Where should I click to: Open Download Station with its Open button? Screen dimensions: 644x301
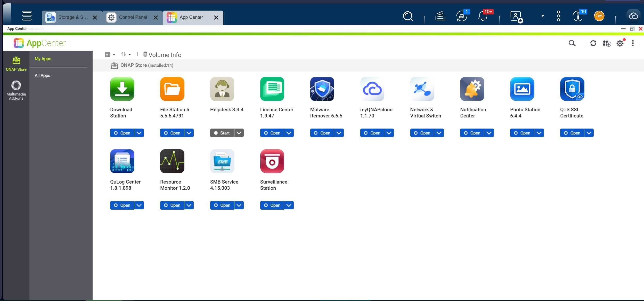coord(122,133)
